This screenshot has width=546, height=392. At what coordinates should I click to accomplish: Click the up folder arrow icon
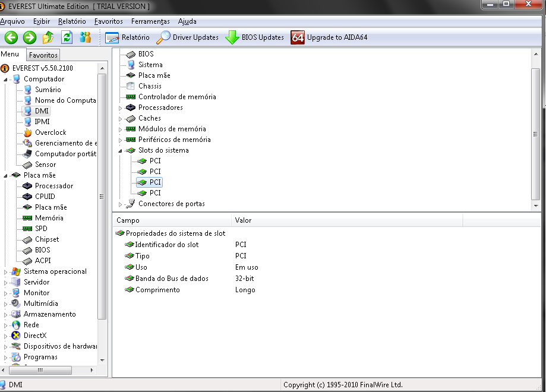click(x=48, y=37)
